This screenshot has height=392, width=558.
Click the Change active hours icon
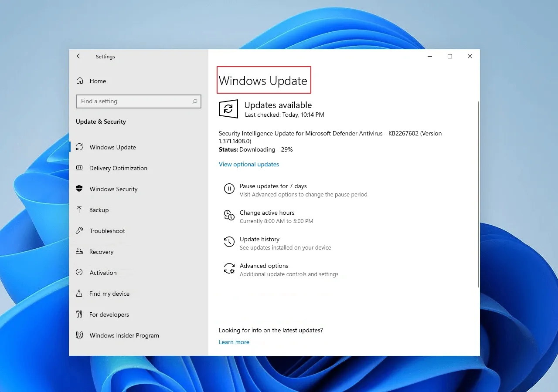click(x=229, y=215)
